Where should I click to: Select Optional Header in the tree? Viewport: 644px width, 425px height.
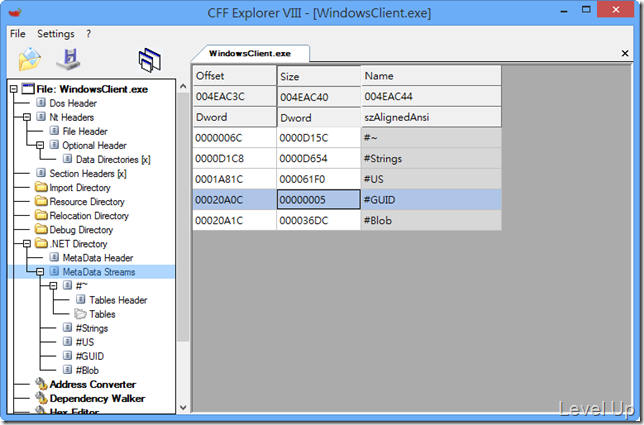pos(94,145)
